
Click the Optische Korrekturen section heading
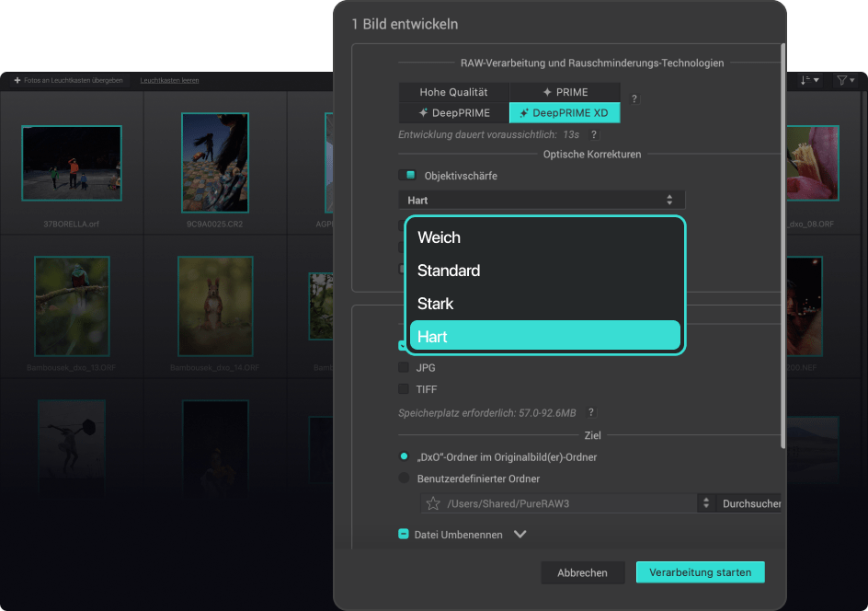[592, 154]
